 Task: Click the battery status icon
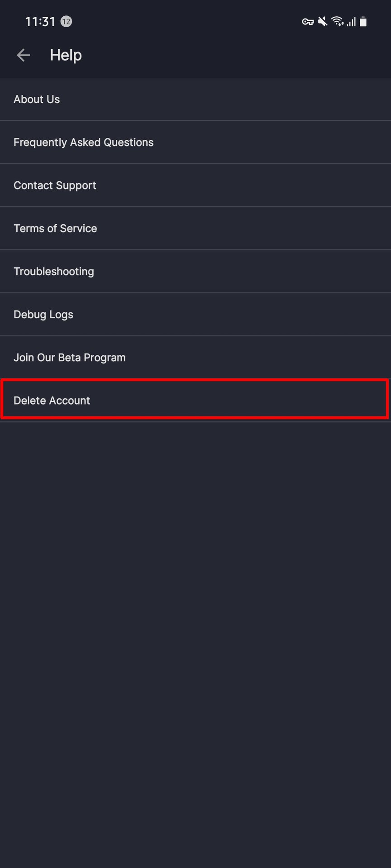(x=363, y=22)
